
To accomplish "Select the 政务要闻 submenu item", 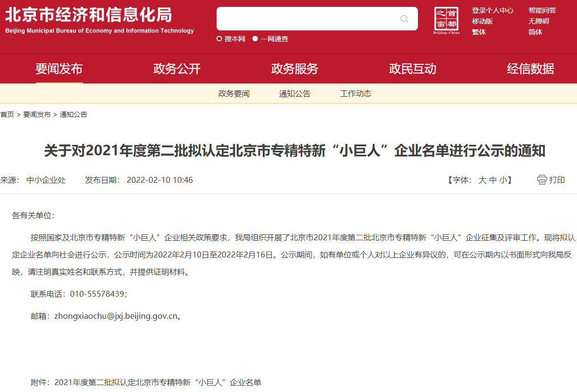I will tap(234, 94).
